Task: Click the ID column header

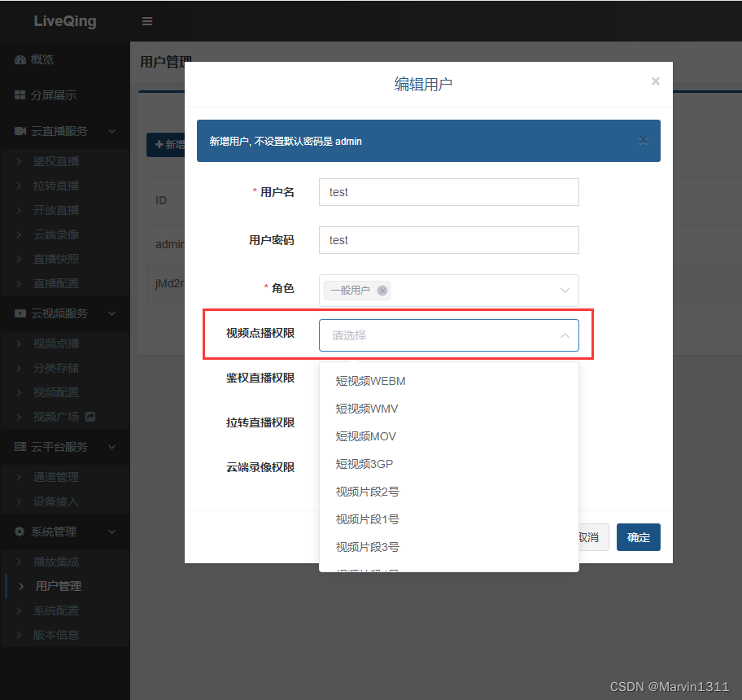Action: click(x=161, y=200)
